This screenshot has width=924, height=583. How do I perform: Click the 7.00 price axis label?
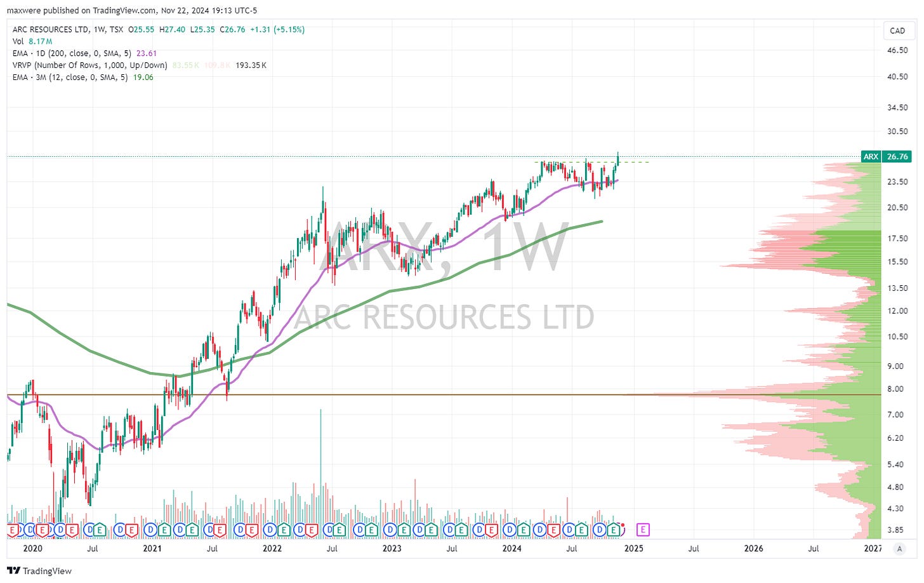click(x=895, y=415)
